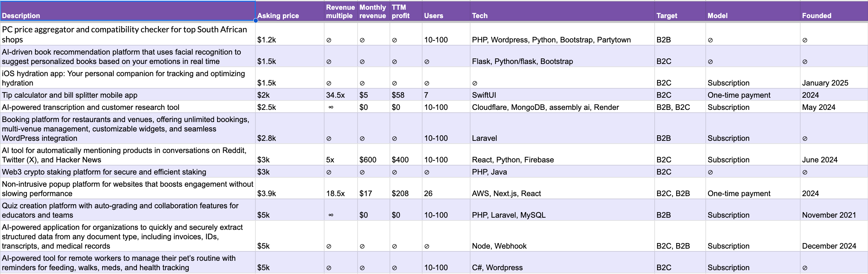The image size is (868, 274).
Task: Select the $600 monthly revenue cell
Action: pos(374,155)
